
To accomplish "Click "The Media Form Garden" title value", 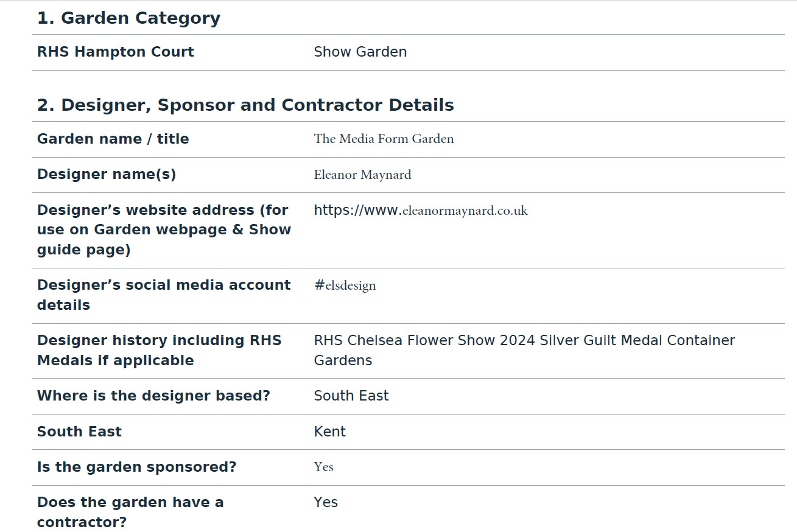I will coord(384,139).
